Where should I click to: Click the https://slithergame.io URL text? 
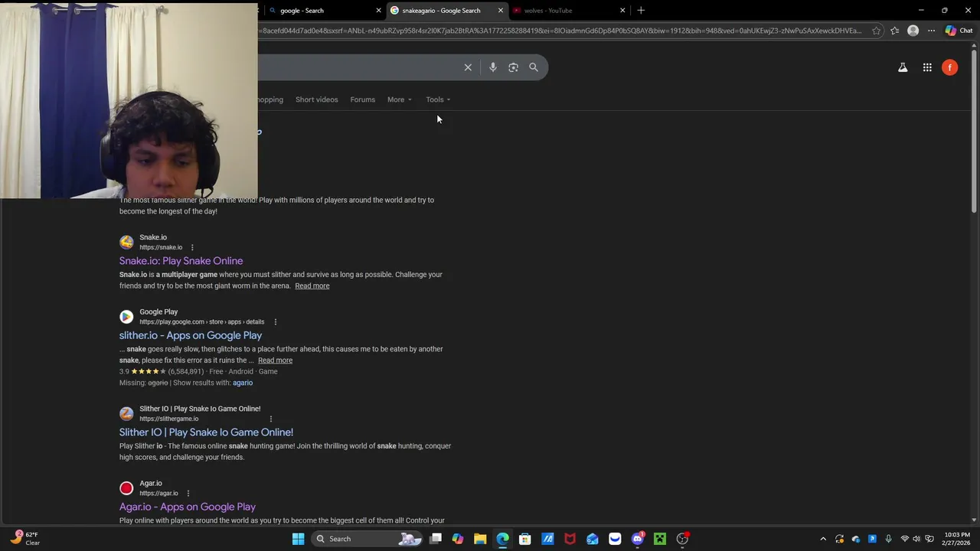[x=168, y=419]
